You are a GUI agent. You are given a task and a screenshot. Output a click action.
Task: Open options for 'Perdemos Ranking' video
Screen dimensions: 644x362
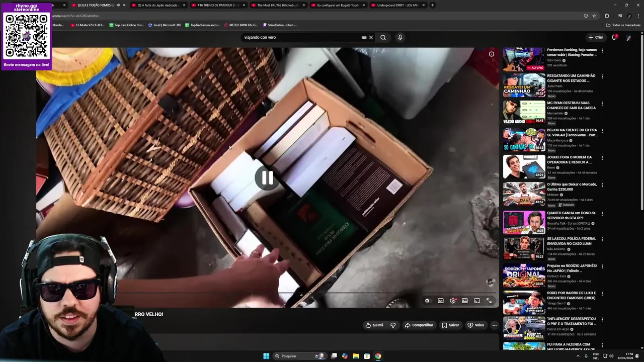pos(602,50)
